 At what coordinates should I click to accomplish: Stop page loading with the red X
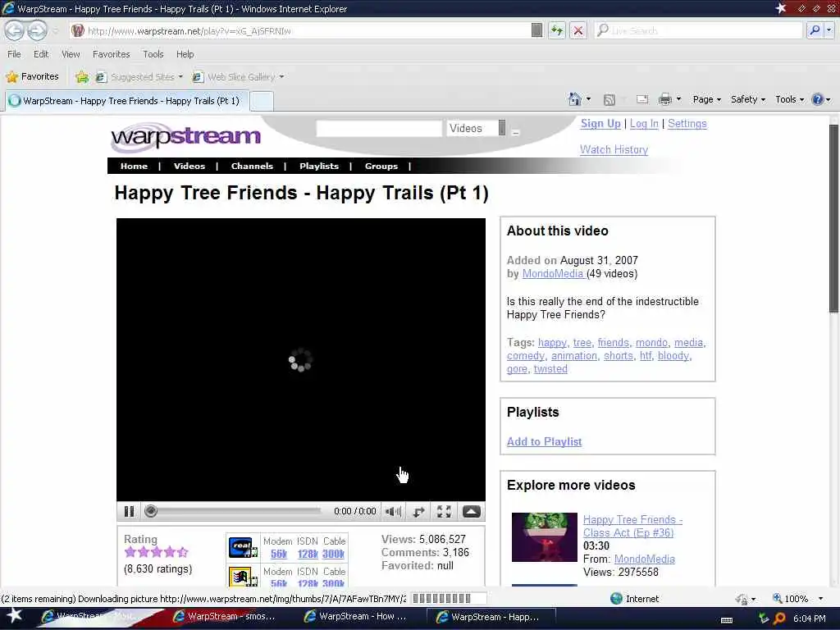[x=578, y=30]
